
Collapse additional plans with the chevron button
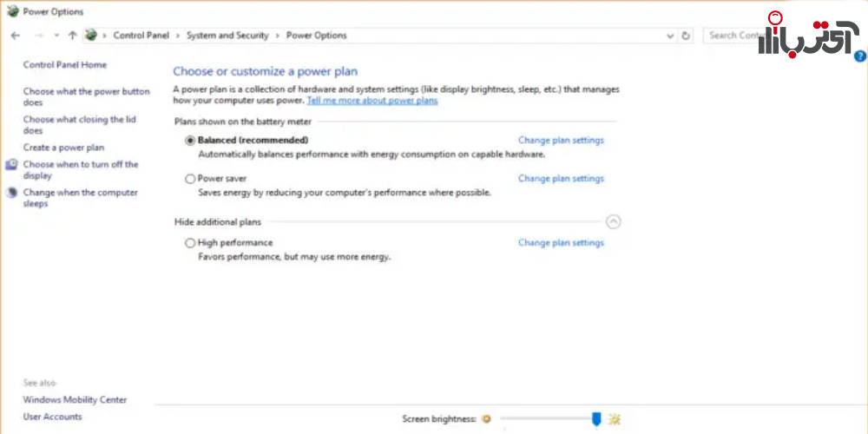(614, 222)
